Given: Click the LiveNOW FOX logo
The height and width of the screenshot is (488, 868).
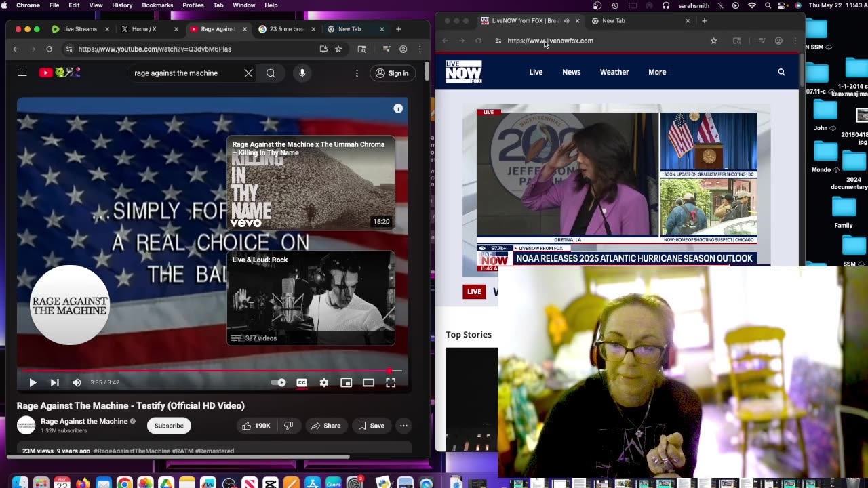Looking at the screenshot, I should point(464,72).
